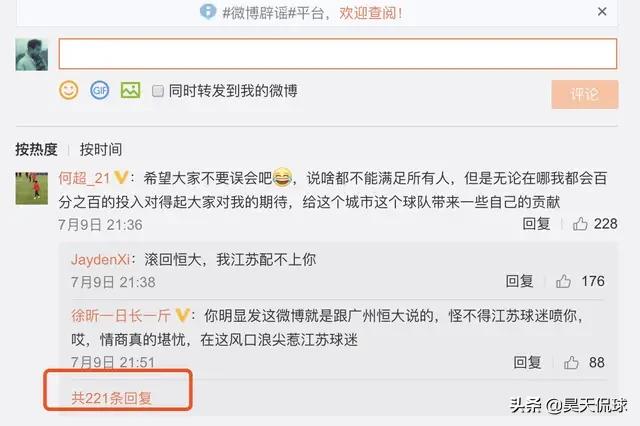This screenshot has width=640, height=426.
Task: Open the emoji picker smiley icon
Action: click(x=69, y=90)
